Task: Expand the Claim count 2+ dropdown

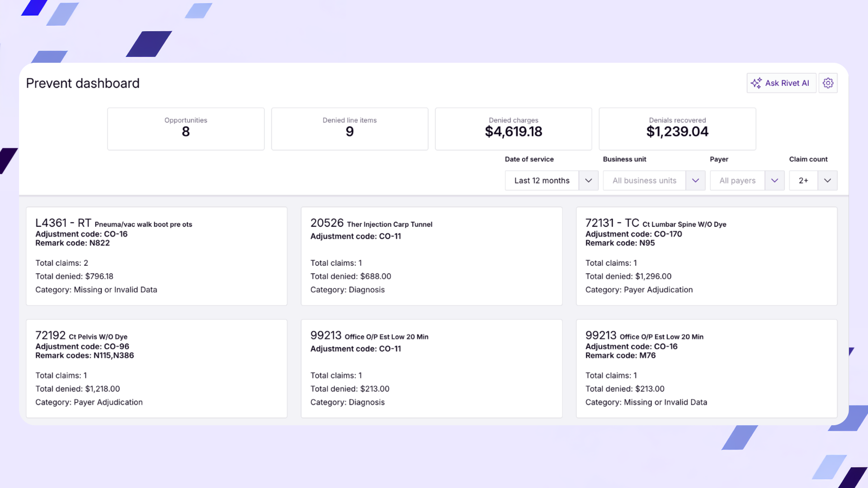Action: (x=828, y=180)
